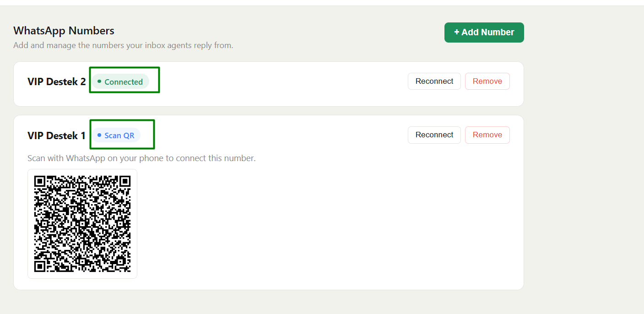The image size is (644, 314).
Task: Click the QR code's top-left finder square
Action: (x=40, y=181)
